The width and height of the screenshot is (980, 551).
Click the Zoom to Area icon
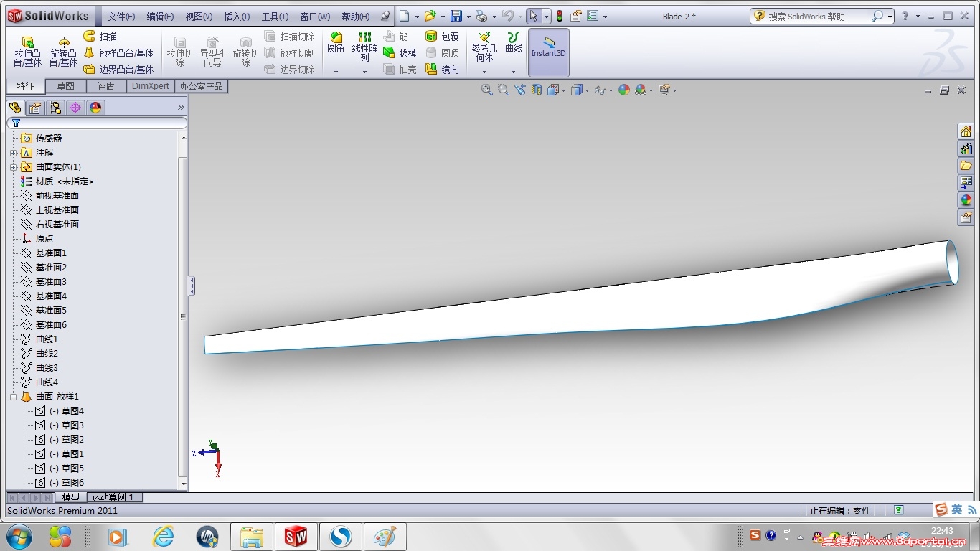tap(504, 90)
